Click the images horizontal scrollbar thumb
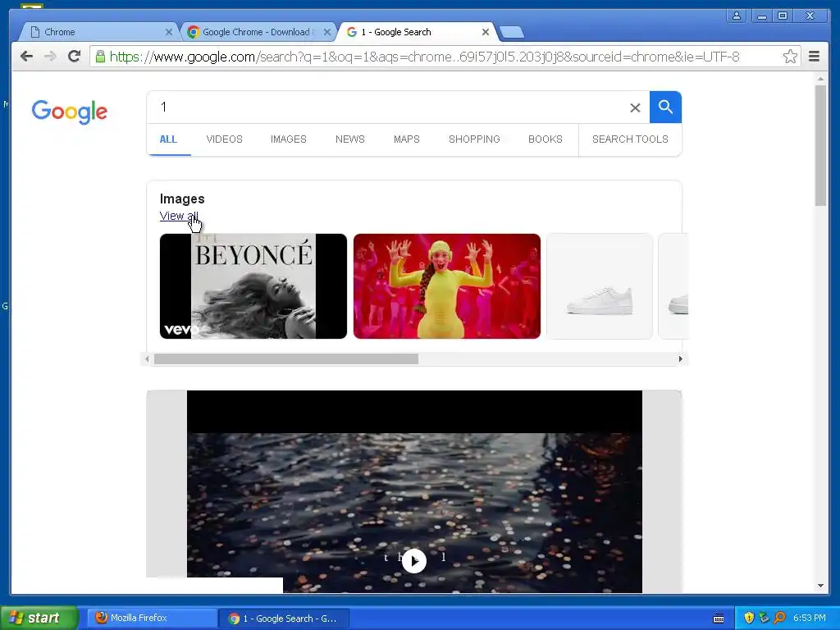840x630 pixels. (x=286, y=359)
